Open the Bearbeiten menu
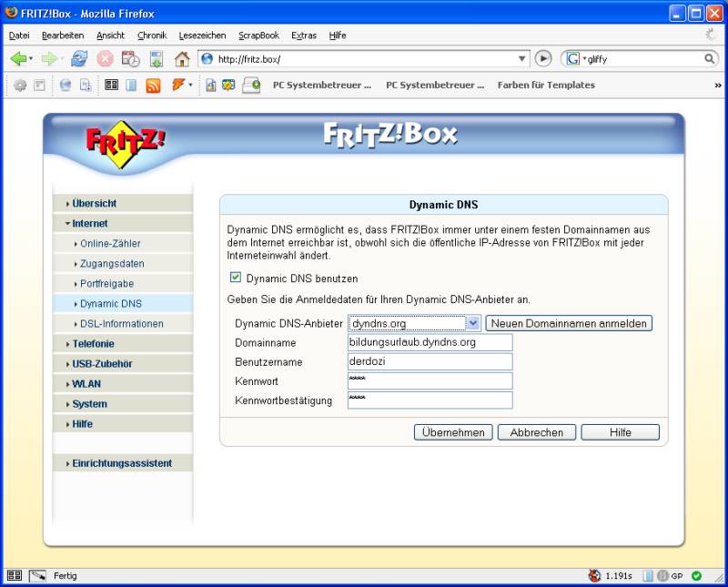Image resolution: width=728 pixels, height=587 pixels. tap(63, 35)
